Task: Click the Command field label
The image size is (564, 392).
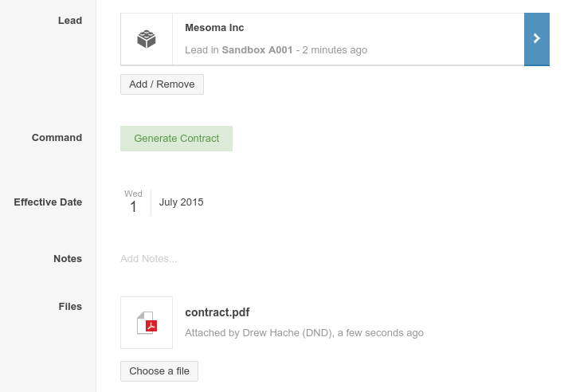Action: 57,138
